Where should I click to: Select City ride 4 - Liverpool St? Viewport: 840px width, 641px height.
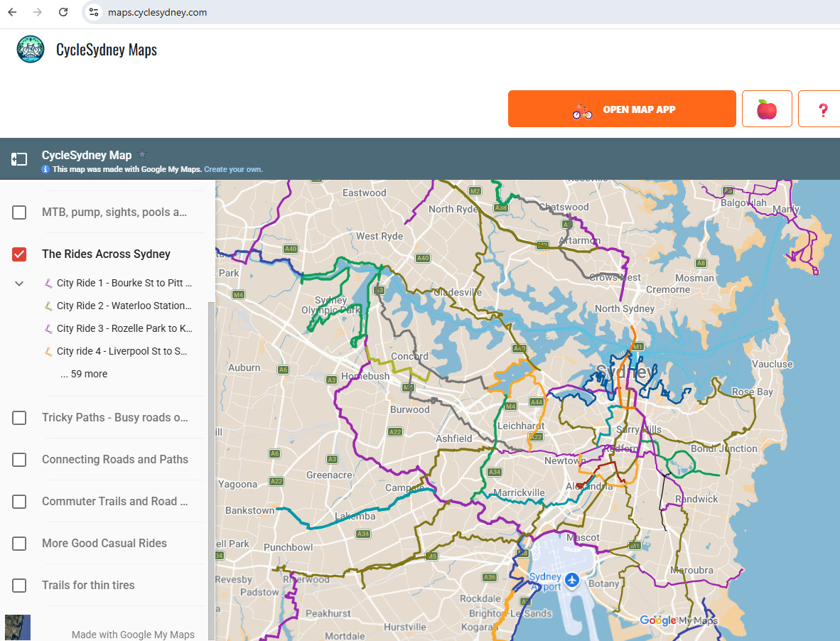(122, 351)
